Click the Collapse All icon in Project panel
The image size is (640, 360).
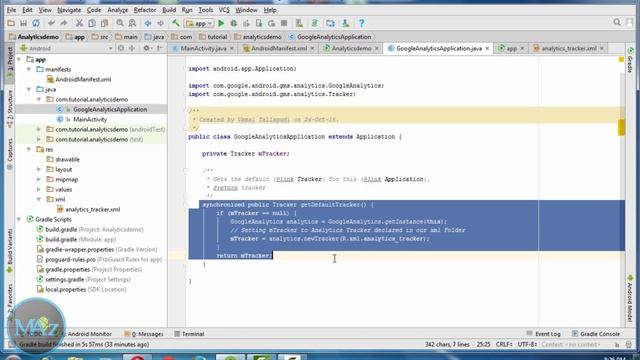pos(132,48)
